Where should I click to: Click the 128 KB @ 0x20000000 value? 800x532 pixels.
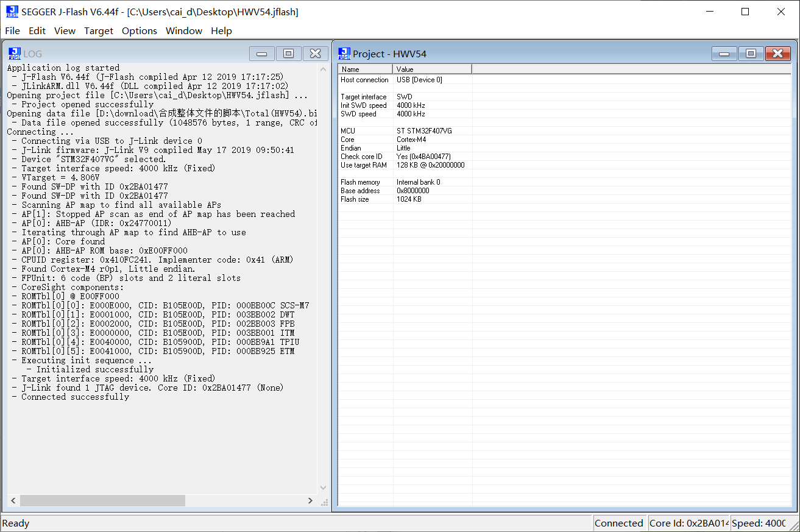[431, 165]
